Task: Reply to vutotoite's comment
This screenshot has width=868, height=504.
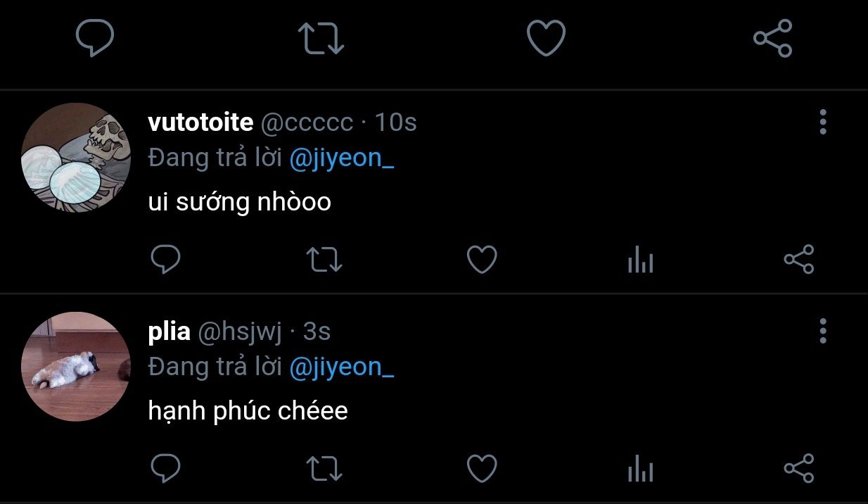Action: [166, 260]
